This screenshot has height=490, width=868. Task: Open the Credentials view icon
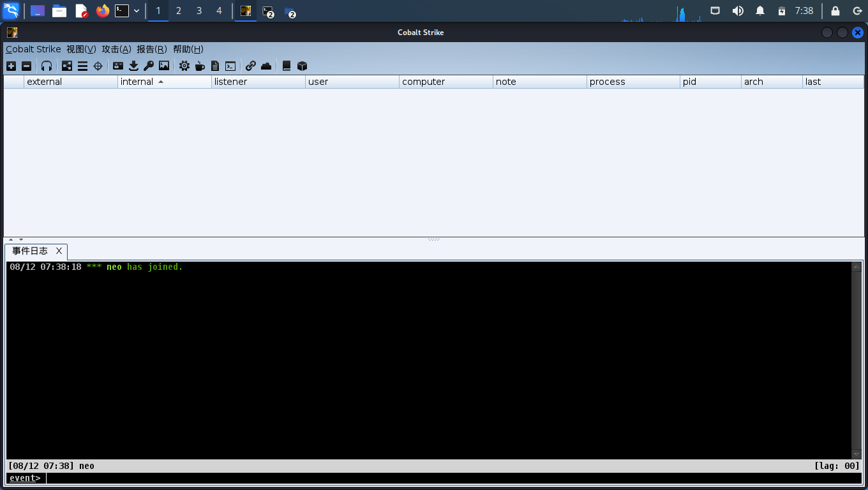[118, 66]
